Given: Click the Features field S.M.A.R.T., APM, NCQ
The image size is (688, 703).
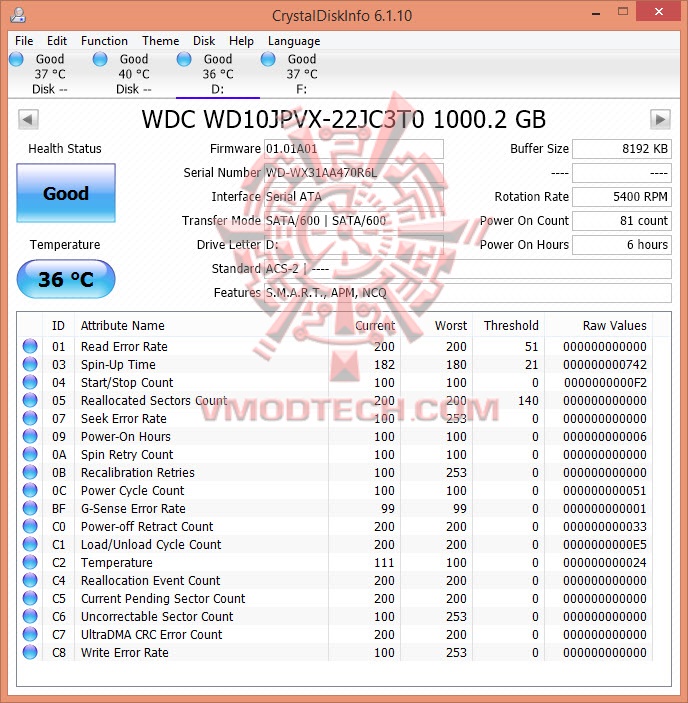Looking at the screenshot, I should tap(467, 293).
